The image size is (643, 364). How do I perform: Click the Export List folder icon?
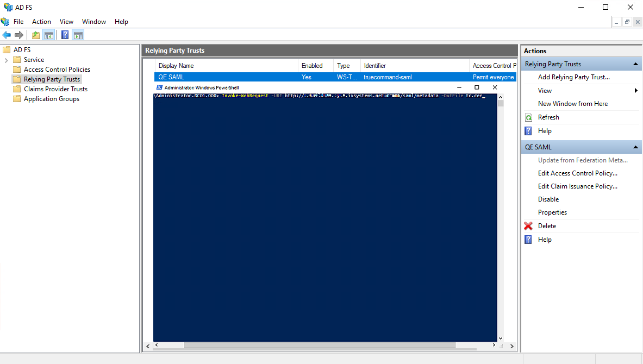coord(35,34)
